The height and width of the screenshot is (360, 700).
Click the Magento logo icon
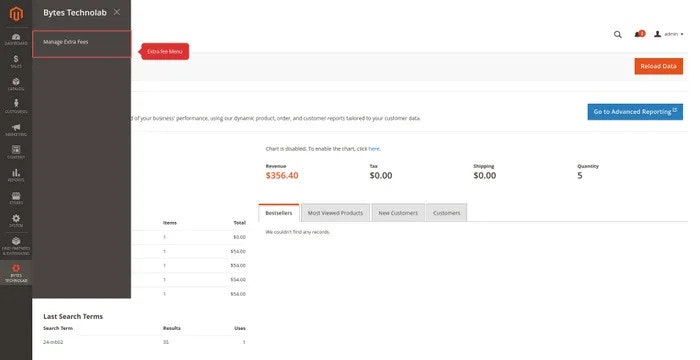coord(16,14)
